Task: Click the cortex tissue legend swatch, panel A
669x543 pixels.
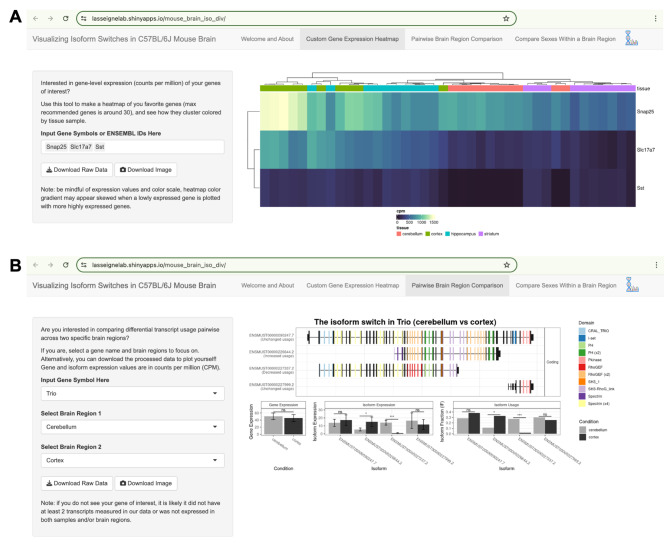Action: [x=428, y=234]
